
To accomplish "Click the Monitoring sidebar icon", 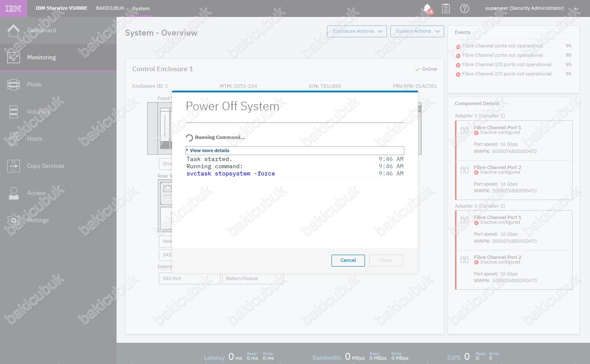I will click(14, 57).
